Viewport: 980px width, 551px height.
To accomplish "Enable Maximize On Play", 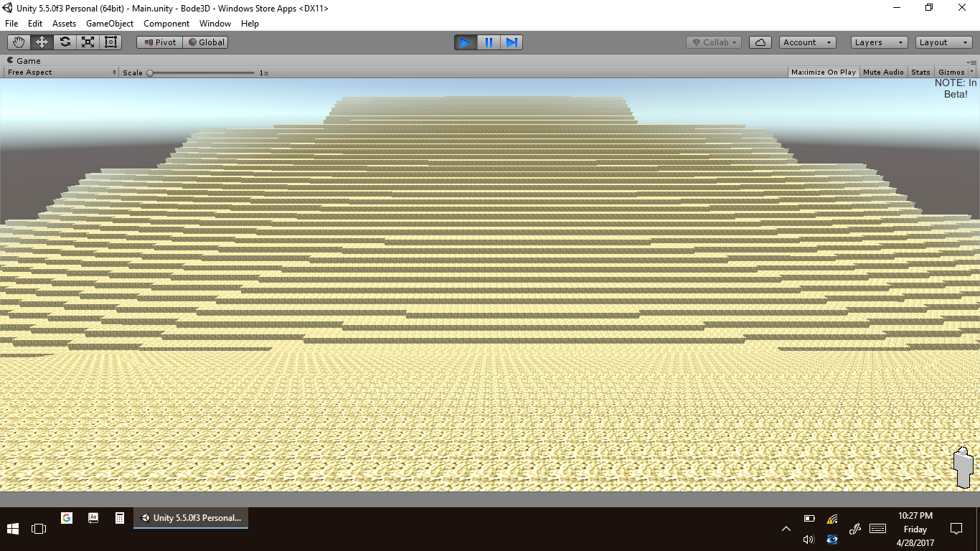I will tap(823, 72).
